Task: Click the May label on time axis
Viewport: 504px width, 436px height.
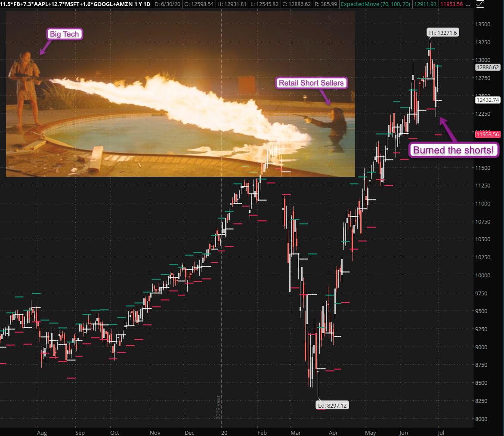Action: [371, 433]
